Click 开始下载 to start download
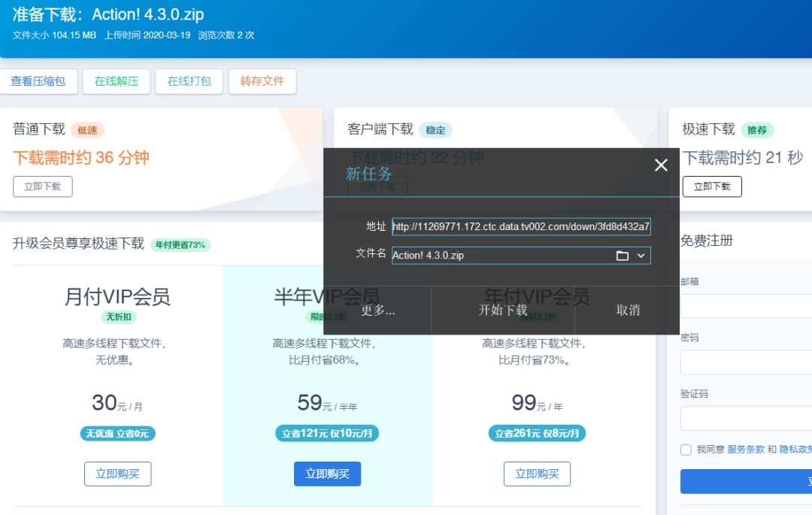 503,310
